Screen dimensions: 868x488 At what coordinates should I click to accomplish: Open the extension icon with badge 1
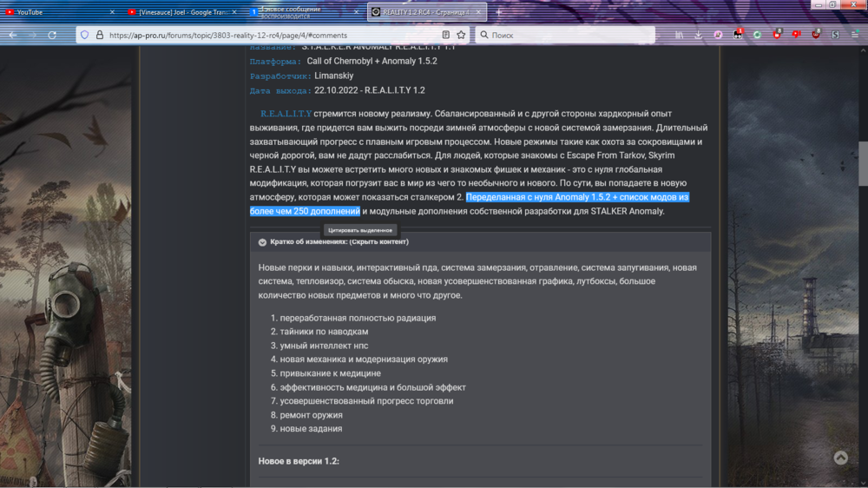(x=738, y=35)
